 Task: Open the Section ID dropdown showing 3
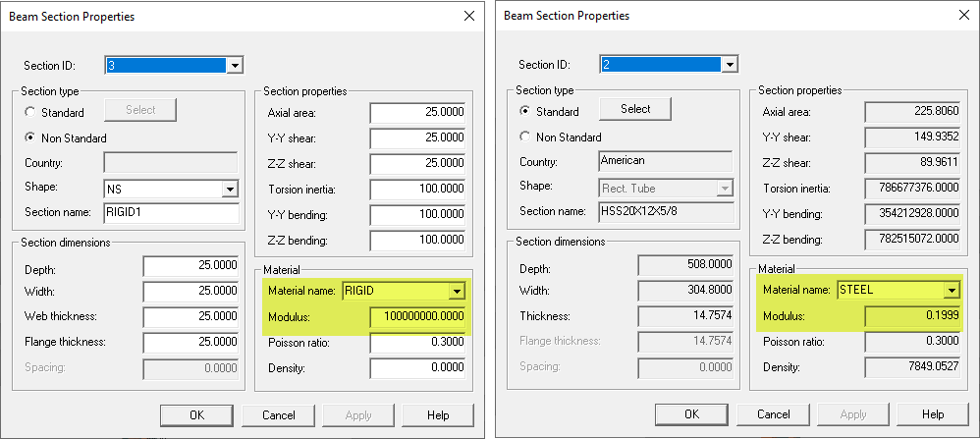(x=235, y=65)
